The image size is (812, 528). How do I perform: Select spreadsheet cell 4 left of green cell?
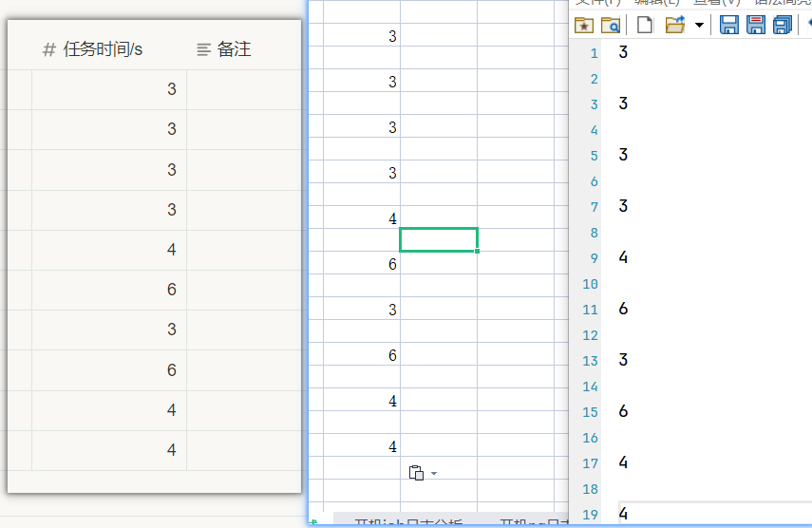362,217
